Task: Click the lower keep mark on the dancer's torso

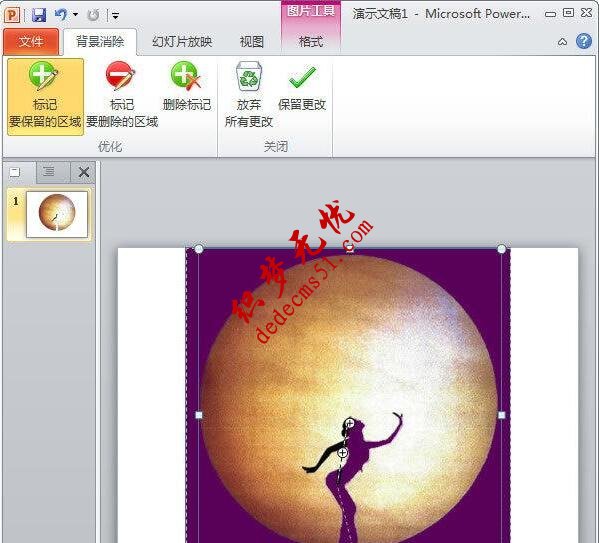Action: [x=342, y=453]
